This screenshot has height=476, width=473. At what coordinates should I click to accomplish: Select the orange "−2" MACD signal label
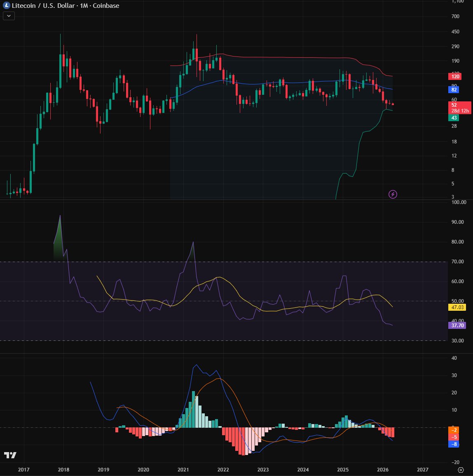click(454, 430)
